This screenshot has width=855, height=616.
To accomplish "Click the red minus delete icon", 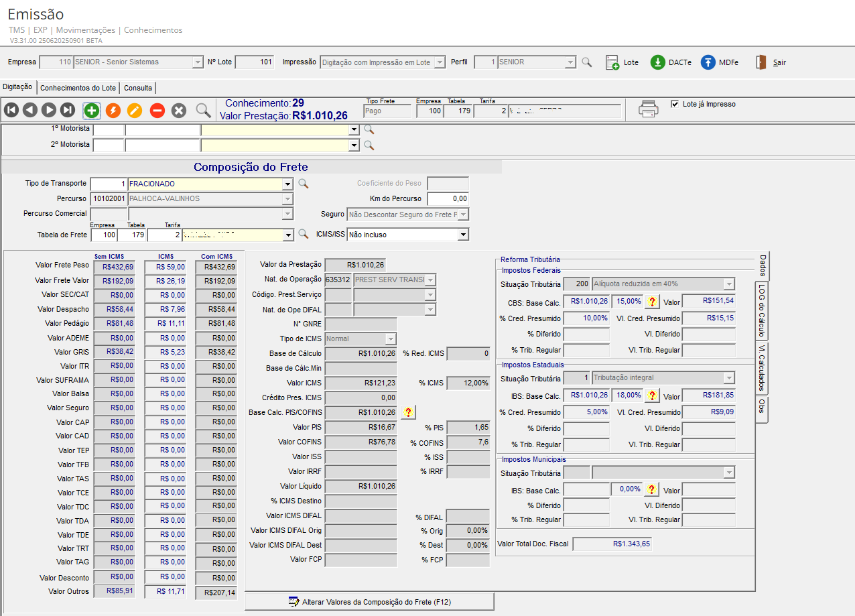I will pos(157,111).
